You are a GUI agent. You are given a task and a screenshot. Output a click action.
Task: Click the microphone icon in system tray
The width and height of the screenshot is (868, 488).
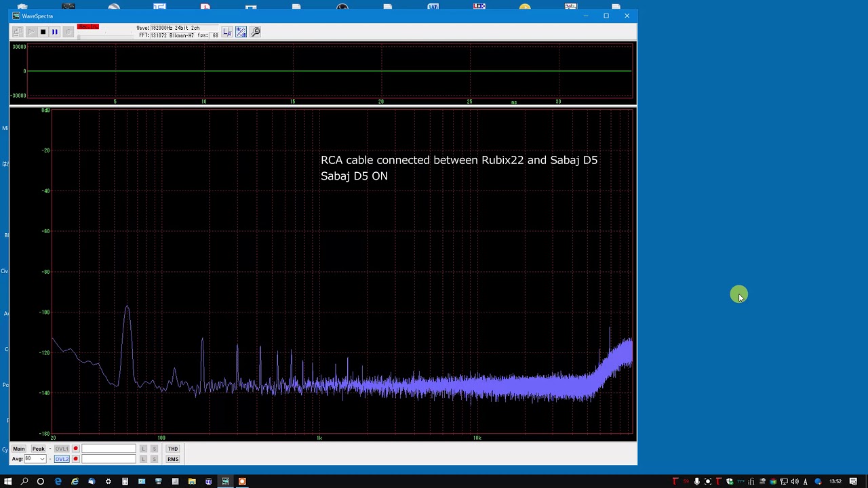(697, 481)
